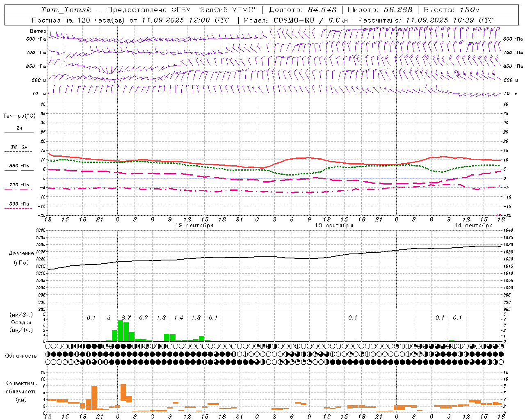
Task: Click the latitude value Широта: 56.288
Action: pyautogui.click(x=380, y=10)
